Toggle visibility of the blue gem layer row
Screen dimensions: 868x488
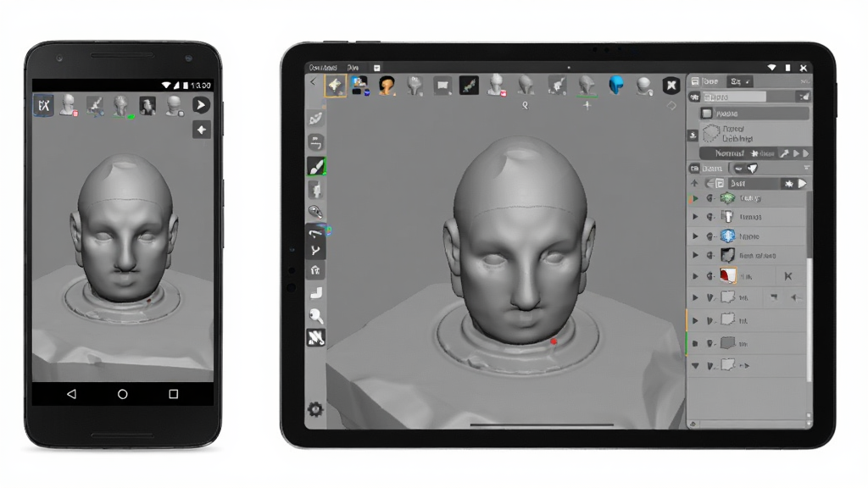pos(710,236)
